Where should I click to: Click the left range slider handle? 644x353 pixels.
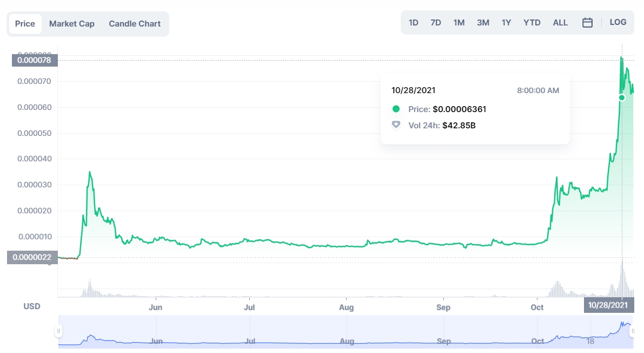[x=58, y=331]
